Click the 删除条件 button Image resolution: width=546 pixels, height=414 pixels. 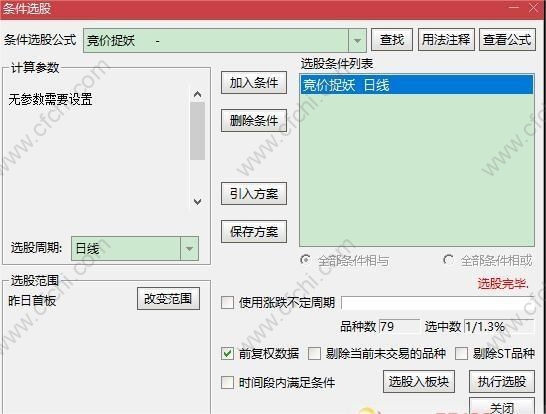254,120
